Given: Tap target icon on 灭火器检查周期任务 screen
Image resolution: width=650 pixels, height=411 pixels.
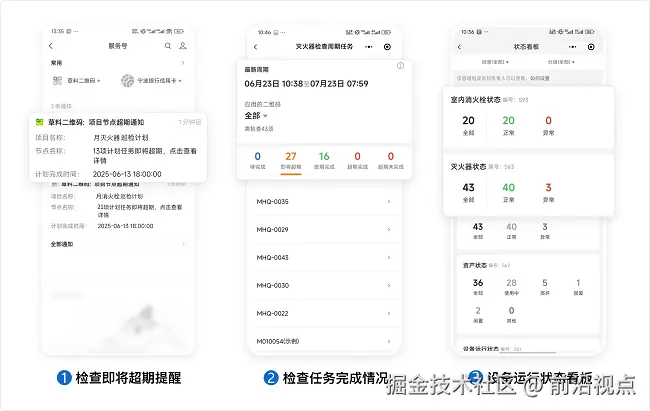Looking at the screenshot, I should [387, 47].
